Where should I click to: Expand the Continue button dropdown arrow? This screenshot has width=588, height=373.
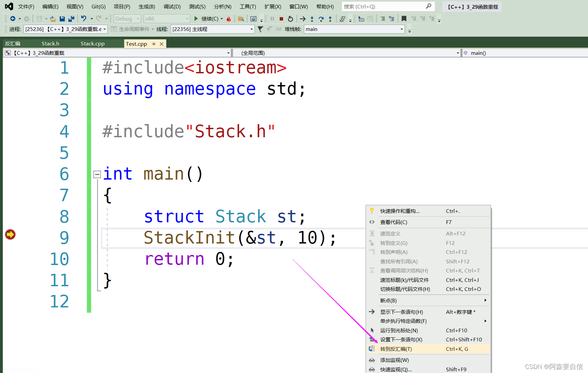(x=221, y=19)
